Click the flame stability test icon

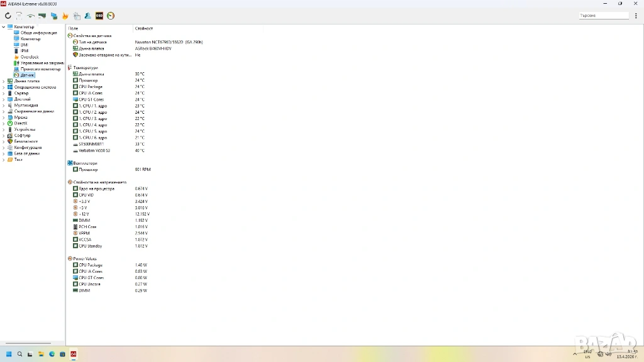point(65,16)
